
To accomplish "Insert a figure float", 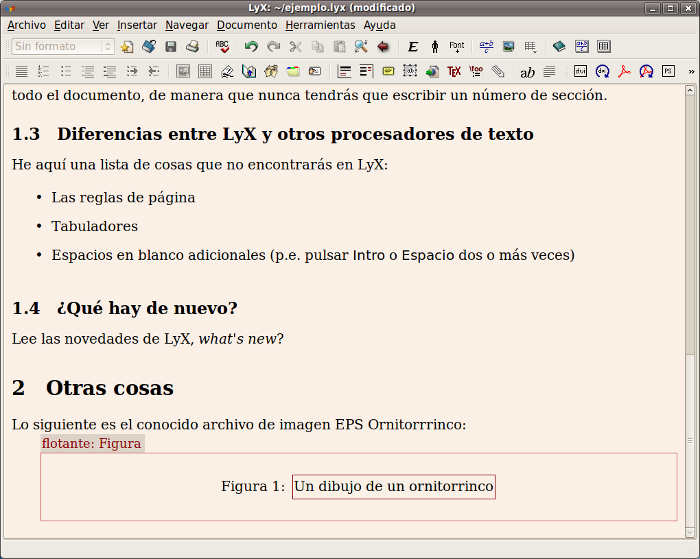I will point(183,71).
